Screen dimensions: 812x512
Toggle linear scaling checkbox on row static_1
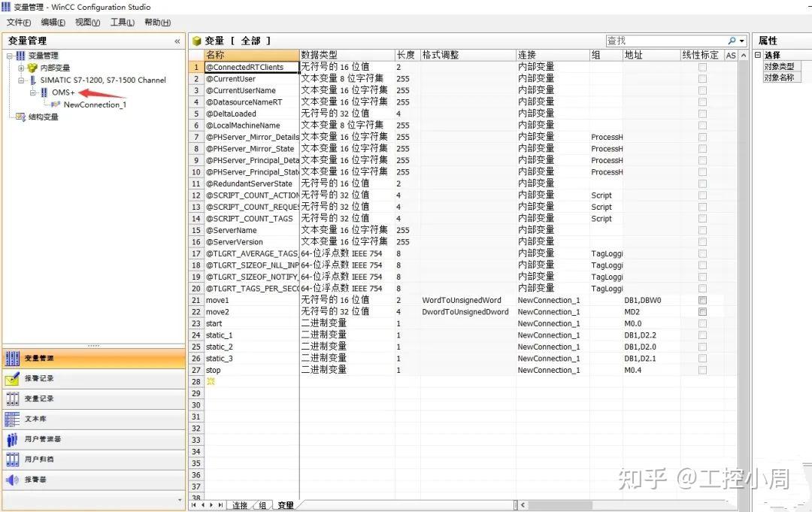pyautogui.click(x=702, y=335)
